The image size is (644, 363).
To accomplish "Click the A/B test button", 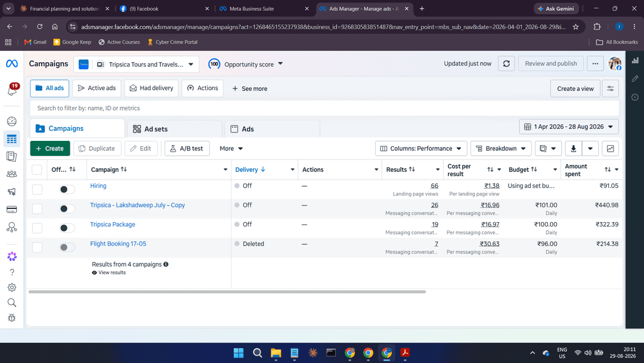I will [x=187, y=149].
